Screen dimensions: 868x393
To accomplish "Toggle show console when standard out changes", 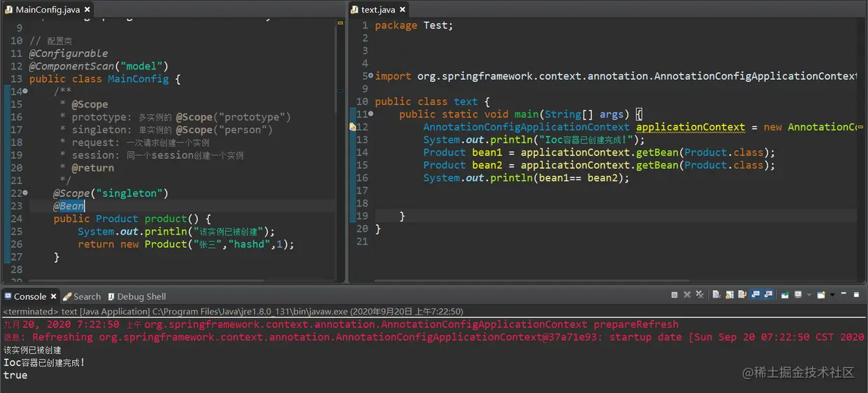I will pyautogui.click(x=755, y=295).
